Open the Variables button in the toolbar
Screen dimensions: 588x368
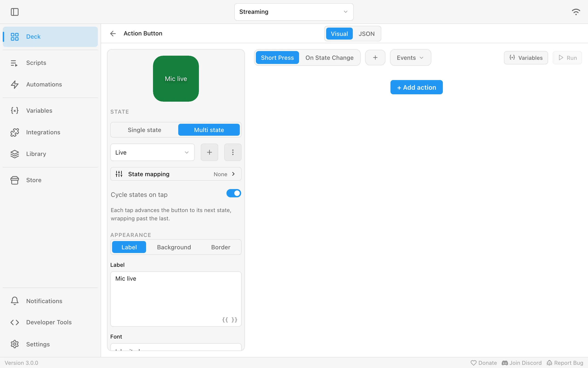click(526, 58)
